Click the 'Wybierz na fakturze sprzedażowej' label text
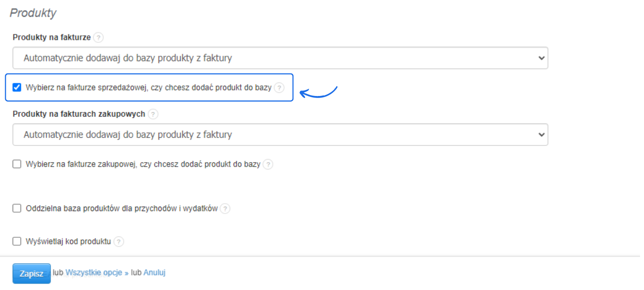The height and width of the screenshot is (290, 644). point(149,88)
